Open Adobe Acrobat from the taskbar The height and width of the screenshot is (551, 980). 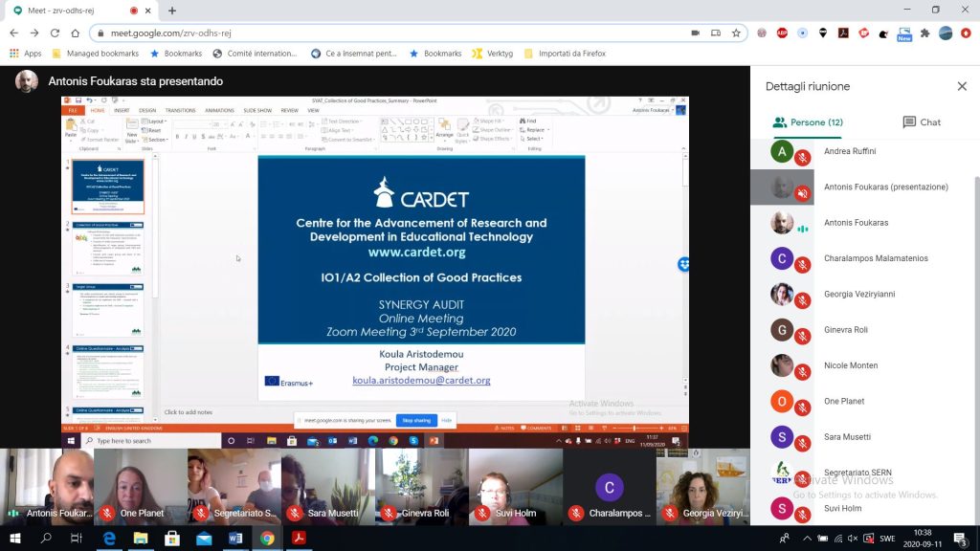[299, 538]
